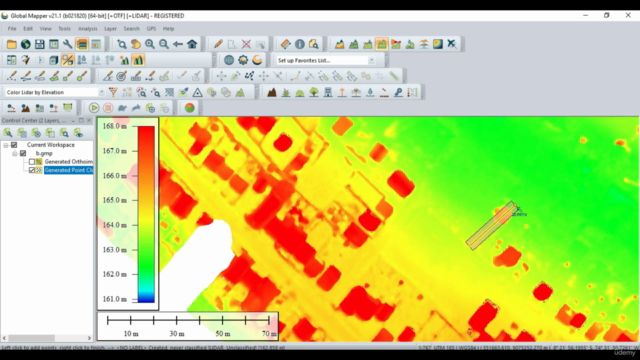
Task: Open the search features magnifier icon
Action: [313, 44]
